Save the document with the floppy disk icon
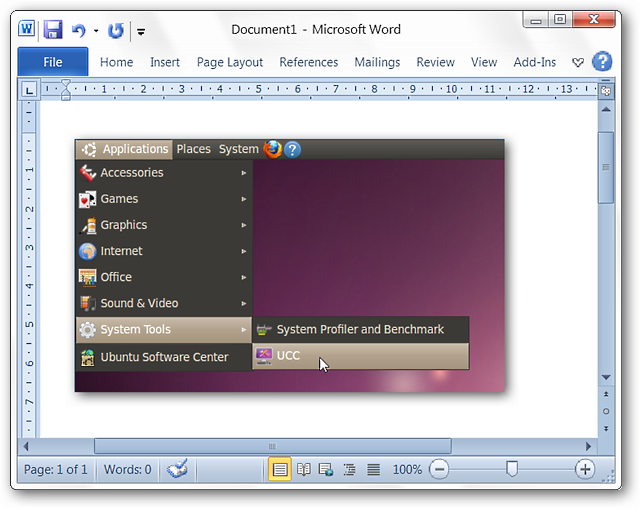Image resolution: width=640 pixels, height=508 pixels. [53, 30]
